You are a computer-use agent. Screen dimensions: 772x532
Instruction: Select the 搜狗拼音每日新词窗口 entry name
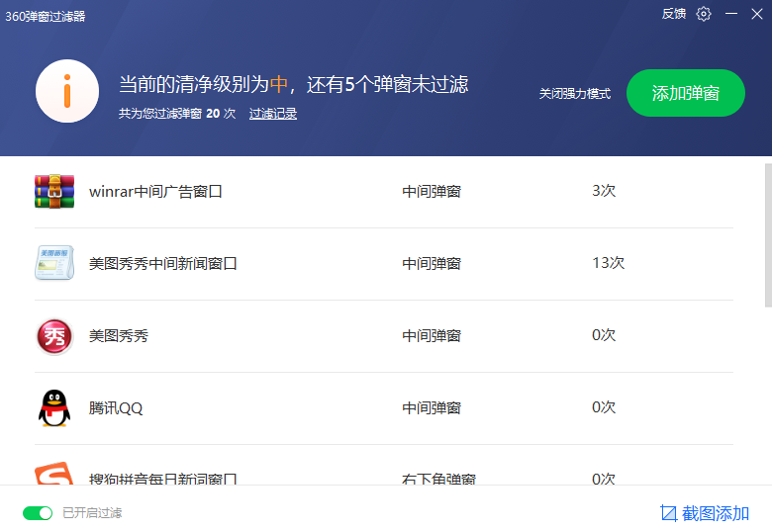163,479
